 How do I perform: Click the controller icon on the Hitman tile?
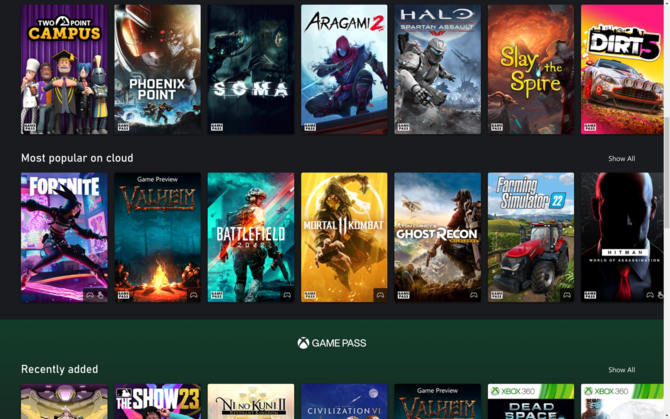pos(650,295)
